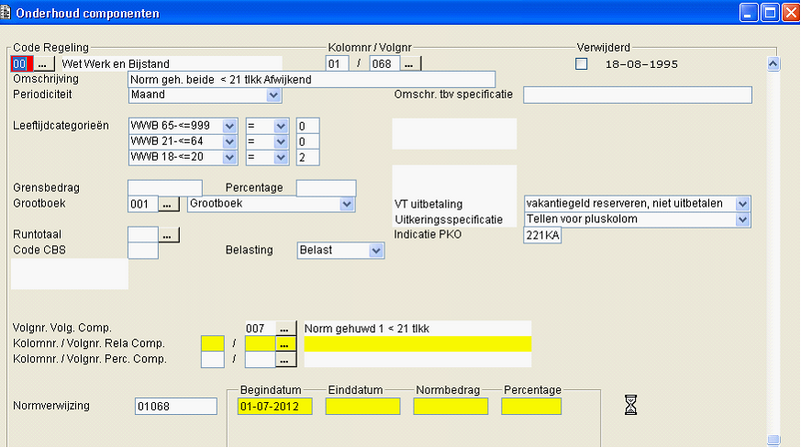This screenshot has height=448, width=801.
Task: Click the Volgnr. Volg. Comp. field 007
Action: tap(260, 328)
